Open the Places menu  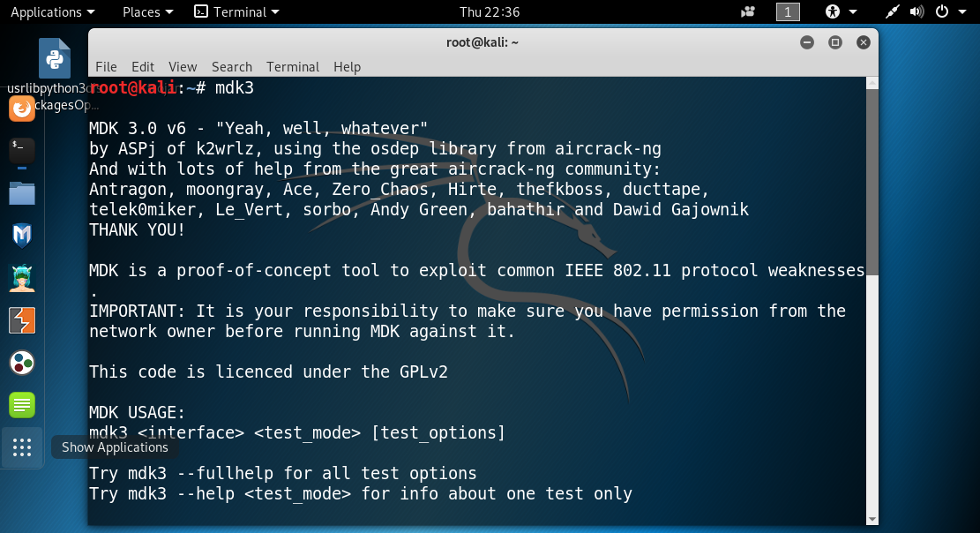[147, 11]
